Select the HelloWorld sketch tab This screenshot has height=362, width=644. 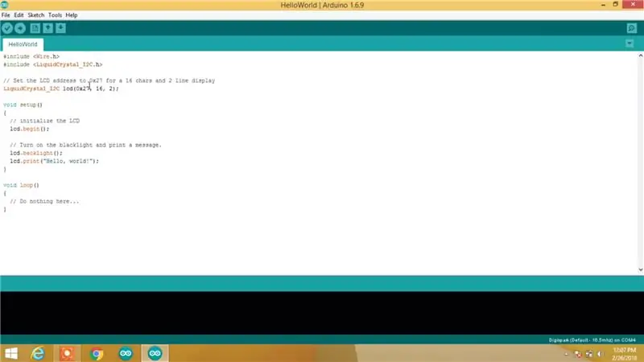(23, 44)
